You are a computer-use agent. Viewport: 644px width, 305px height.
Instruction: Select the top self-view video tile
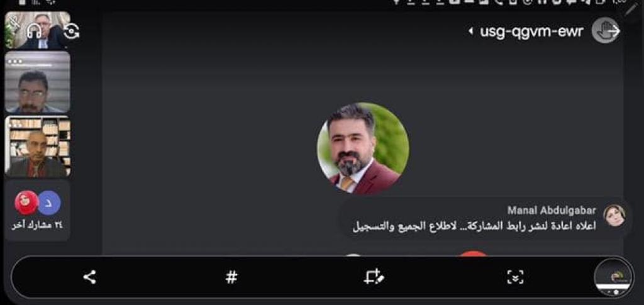point(38,30)
